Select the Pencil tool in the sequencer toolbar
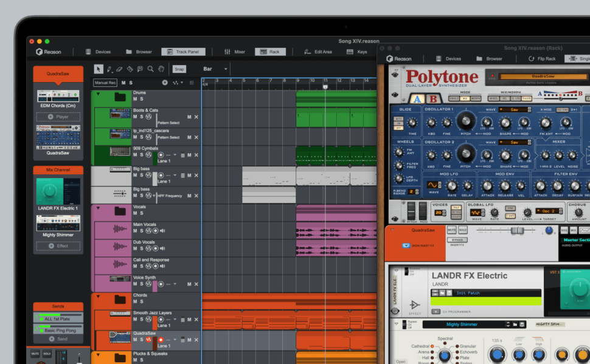Screen dimensions: 590x364 tap(109, 69)
